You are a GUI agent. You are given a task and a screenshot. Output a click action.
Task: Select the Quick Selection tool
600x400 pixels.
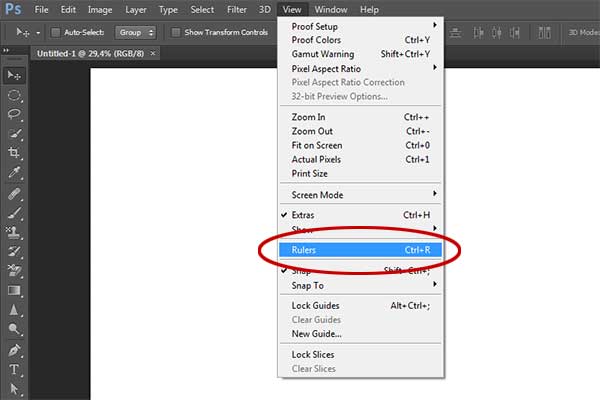click(14, 134)
